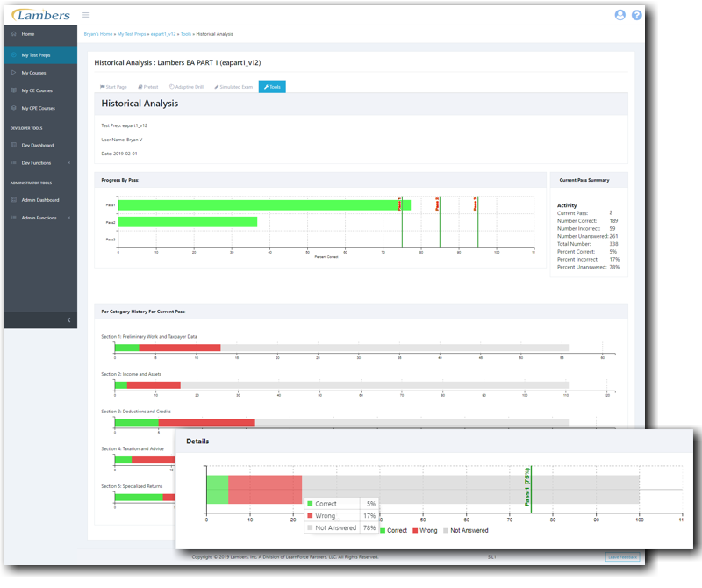This screenshot has width=702, height=588.
Task: Open the help question mark icon
Action: pos(637,15)
